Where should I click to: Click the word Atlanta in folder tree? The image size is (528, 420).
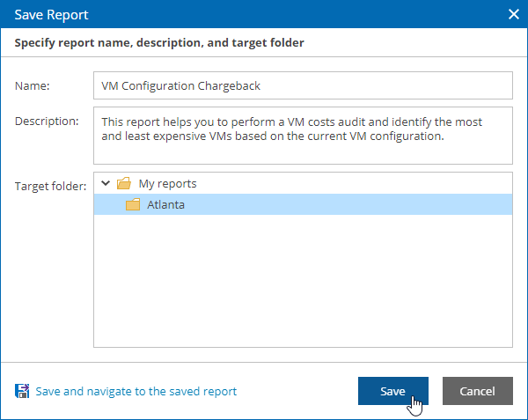(165, 204)
